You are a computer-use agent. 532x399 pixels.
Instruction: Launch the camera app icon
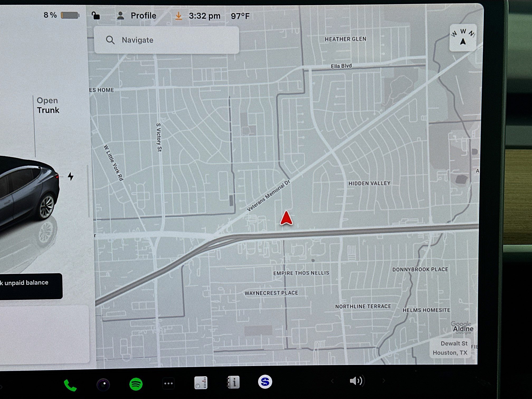pos(103,384)
